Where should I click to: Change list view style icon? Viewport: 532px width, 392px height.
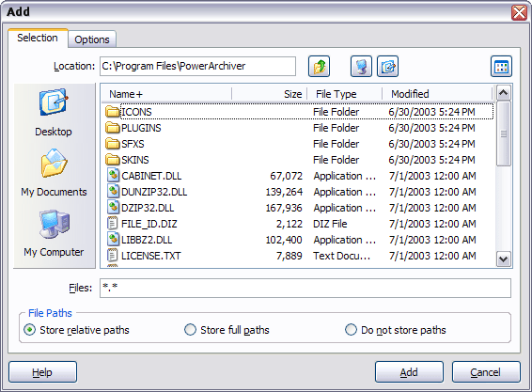coord(501,66)
